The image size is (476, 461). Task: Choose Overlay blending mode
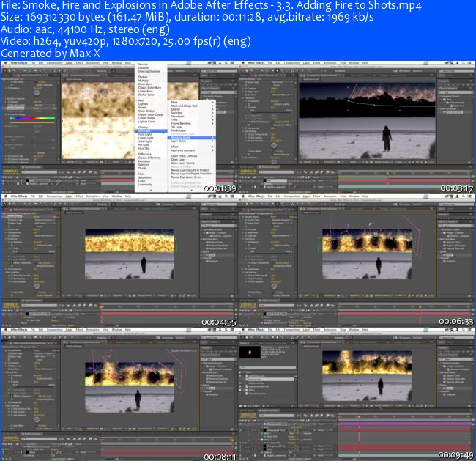tap(151, 127)
